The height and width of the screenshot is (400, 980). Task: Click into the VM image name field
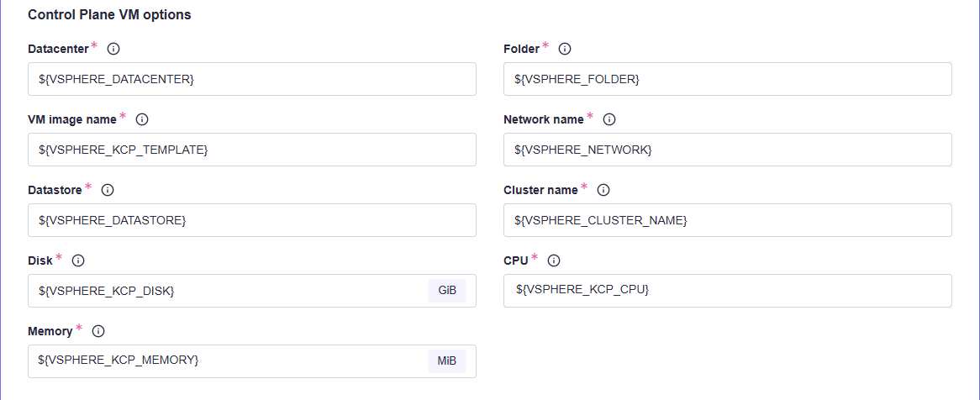pos(252,150)
